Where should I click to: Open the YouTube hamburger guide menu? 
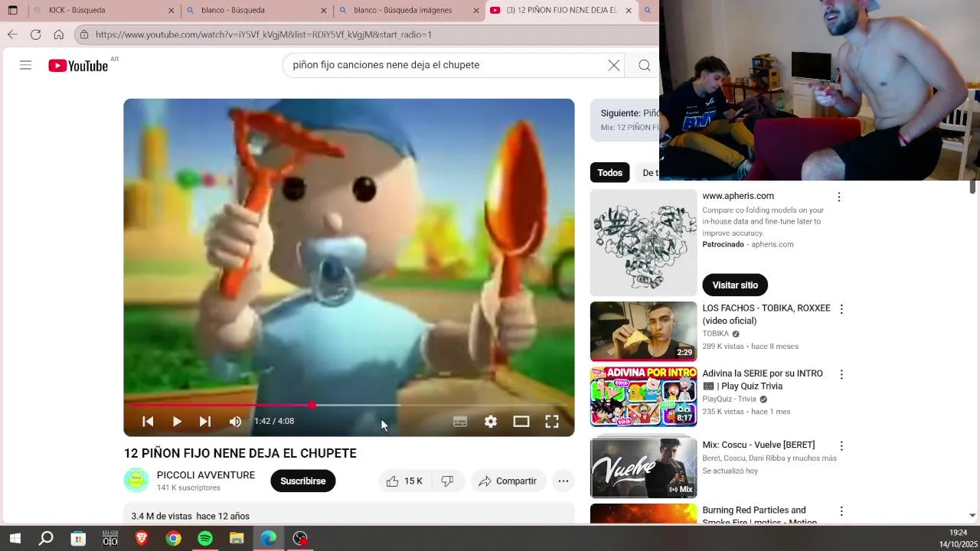25,65
